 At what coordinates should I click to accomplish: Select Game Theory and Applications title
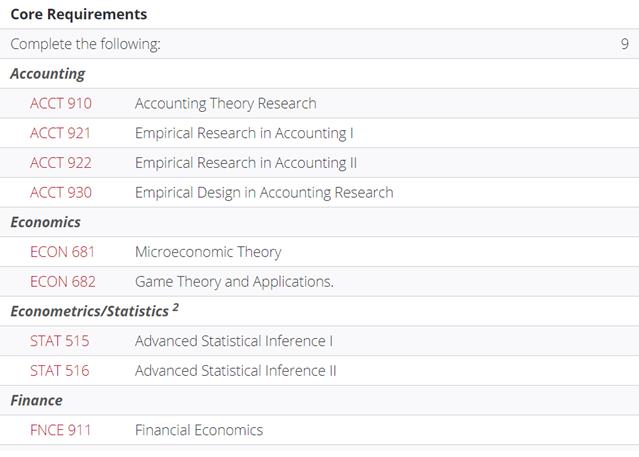(234, 282)
